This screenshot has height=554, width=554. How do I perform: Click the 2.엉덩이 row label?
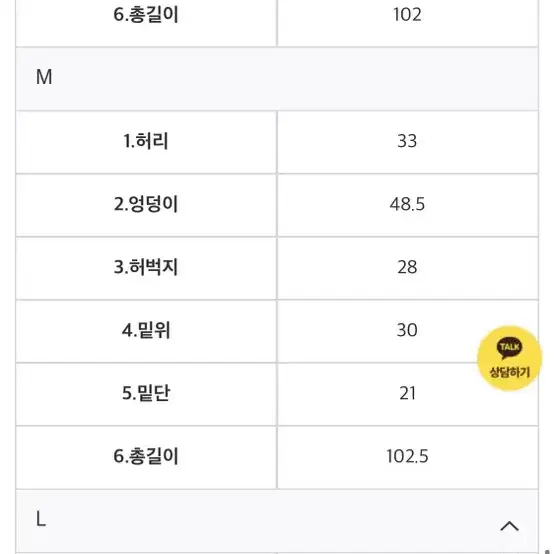coord(146,204)
